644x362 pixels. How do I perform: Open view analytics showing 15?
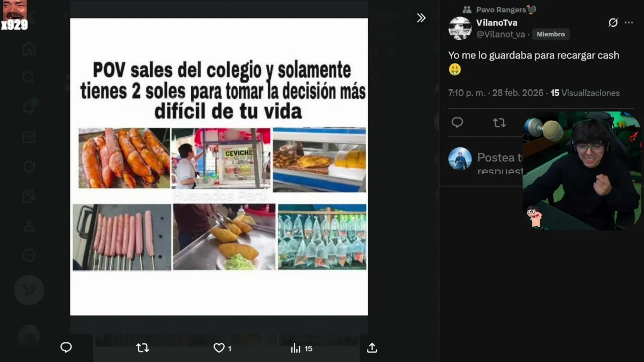[x=301, y=348]
